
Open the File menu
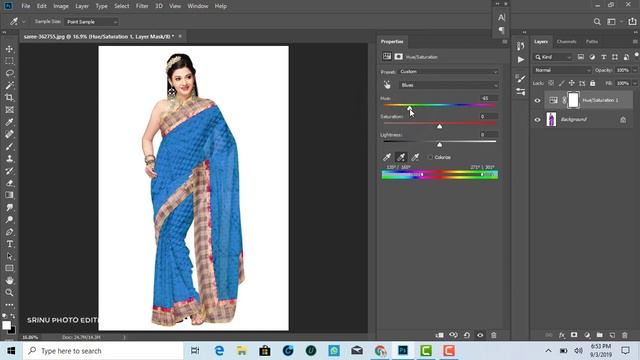pyautogui.click(x=26, y=6)
